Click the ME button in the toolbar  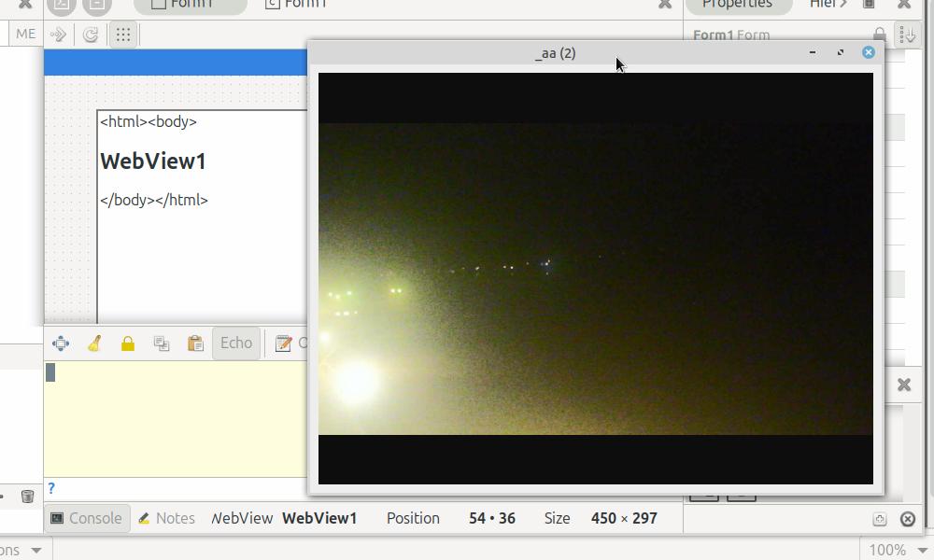click(25, 35)
